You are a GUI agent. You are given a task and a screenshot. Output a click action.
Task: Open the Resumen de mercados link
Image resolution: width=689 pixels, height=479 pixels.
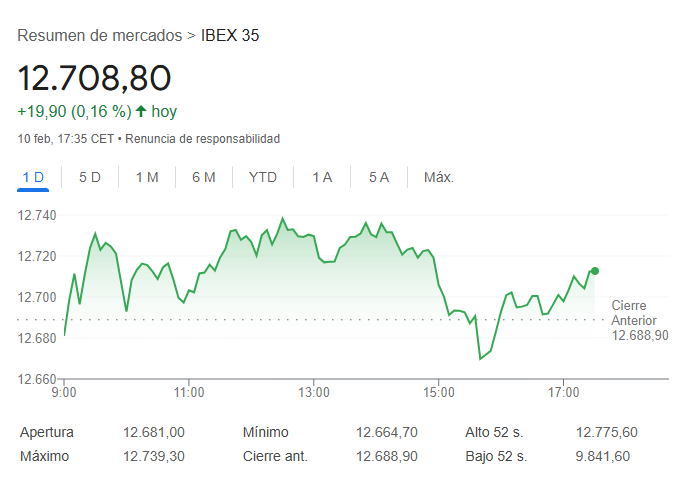coord(100,36)
